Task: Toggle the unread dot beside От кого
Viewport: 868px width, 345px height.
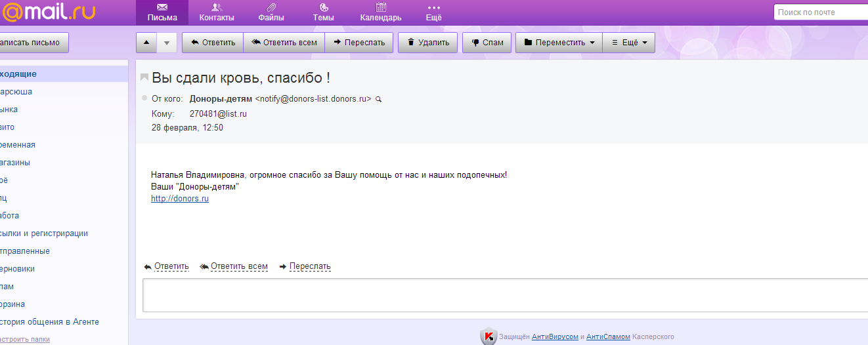Action: (144, 98)
